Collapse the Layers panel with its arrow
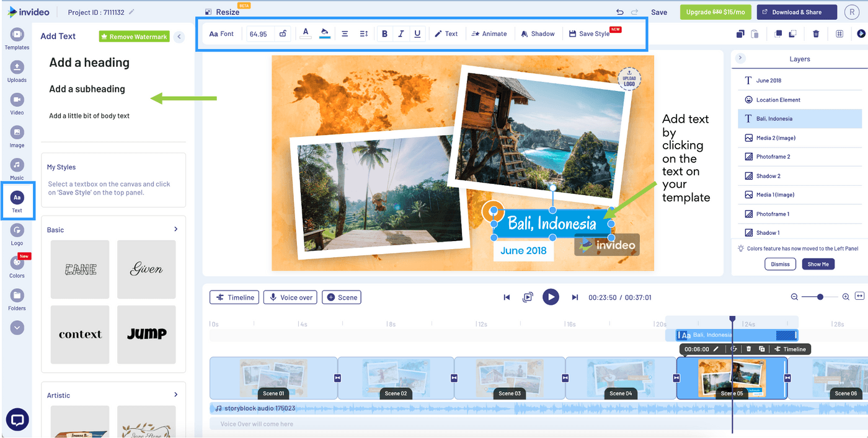 pos(740,58)
